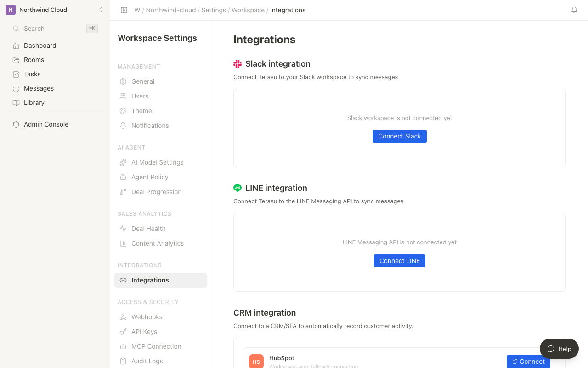Click the Connect Slack button
Screen dimensions: 588x368
pos(400,136)
